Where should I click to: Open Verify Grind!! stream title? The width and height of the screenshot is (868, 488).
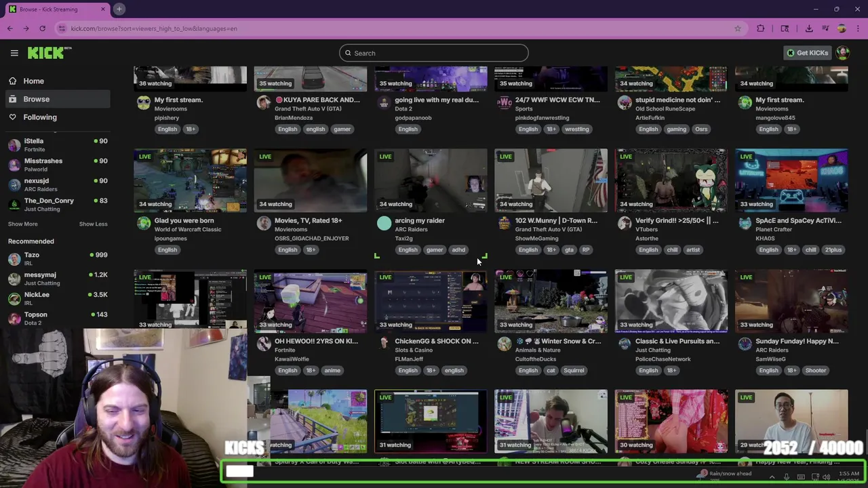pos(677,220)
